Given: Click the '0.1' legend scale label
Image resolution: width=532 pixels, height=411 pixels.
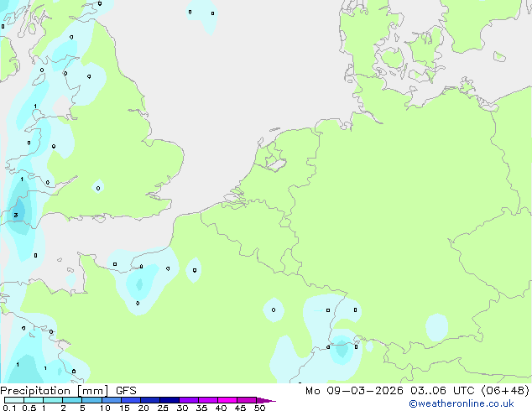Looking at the screenshot, I should [x=9, y=408].
